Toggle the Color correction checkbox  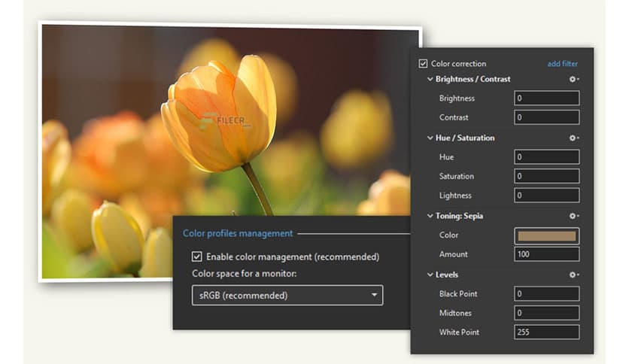423,64
